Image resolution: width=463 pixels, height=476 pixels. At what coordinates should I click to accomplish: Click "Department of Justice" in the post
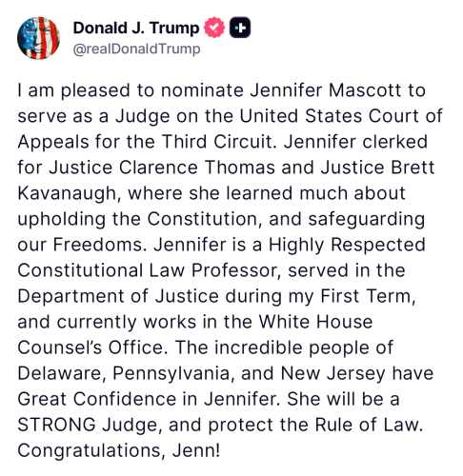pyautogui.click(x=118, y=296)
